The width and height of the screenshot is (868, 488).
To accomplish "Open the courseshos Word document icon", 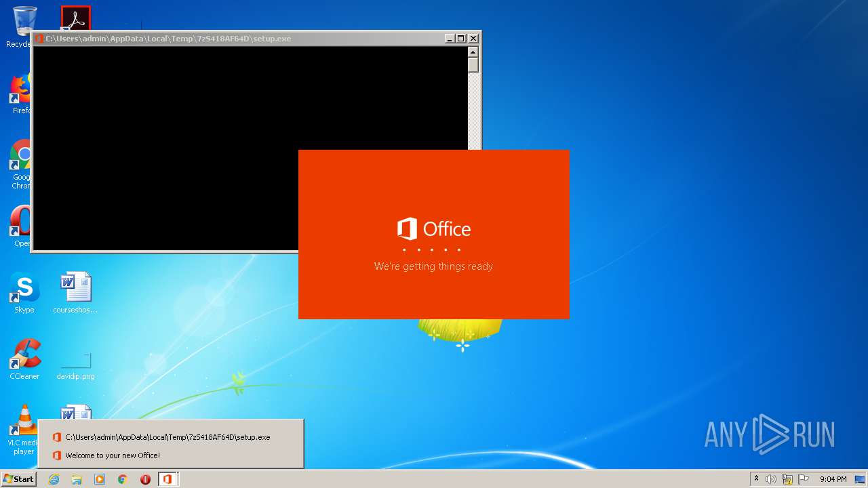I will (75, 293).
